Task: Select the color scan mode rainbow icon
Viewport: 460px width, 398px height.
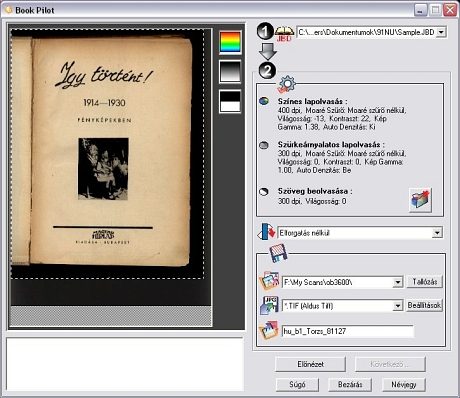Action: pos(230,42)
